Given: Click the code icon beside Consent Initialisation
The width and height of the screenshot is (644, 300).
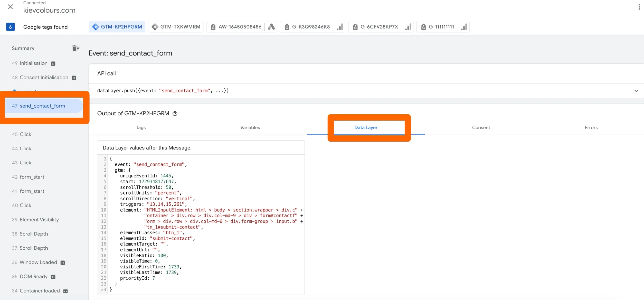Looking at the screenshot, I should [74, 78].
